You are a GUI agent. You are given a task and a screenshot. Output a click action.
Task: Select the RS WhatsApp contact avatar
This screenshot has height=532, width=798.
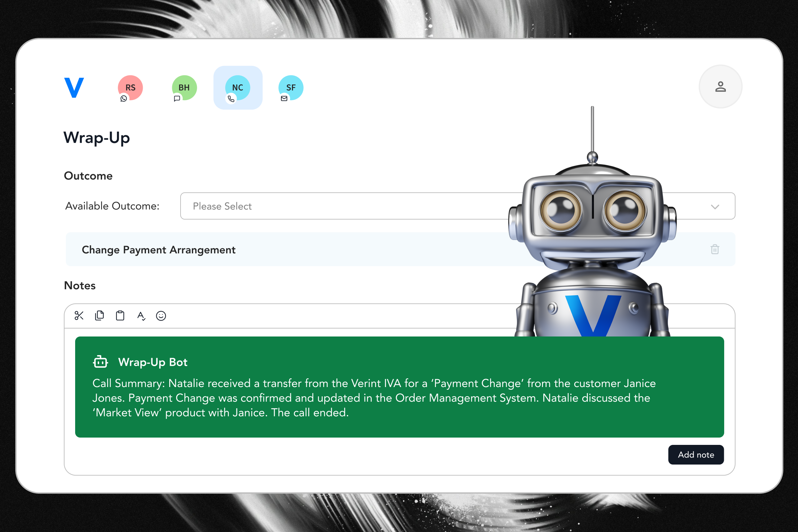(x=130, y=87)
